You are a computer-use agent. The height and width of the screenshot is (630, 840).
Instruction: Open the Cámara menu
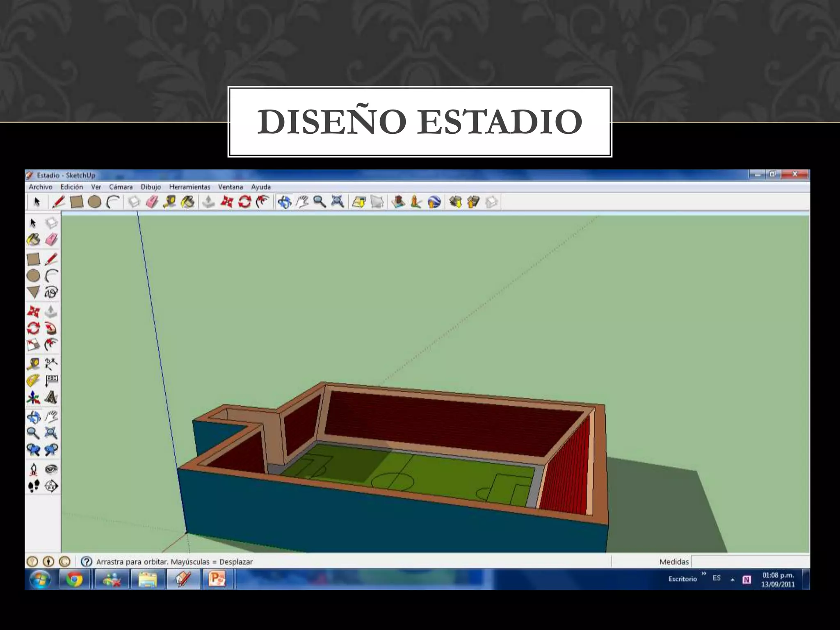click(121, 187)
